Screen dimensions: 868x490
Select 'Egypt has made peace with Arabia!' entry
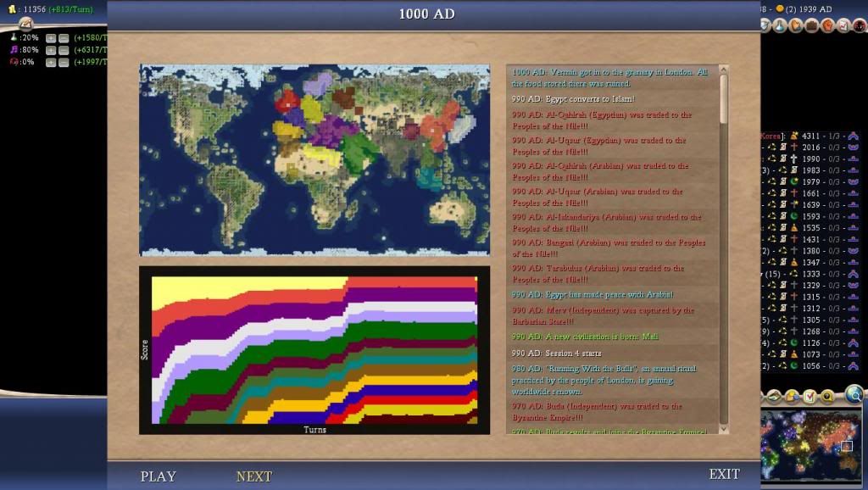(x=611, y=294)
